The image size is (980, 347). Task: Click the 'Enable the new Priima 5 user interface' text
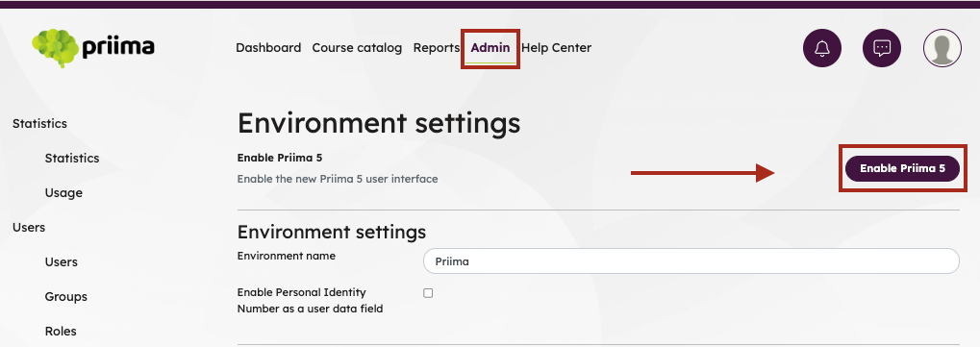338,179
